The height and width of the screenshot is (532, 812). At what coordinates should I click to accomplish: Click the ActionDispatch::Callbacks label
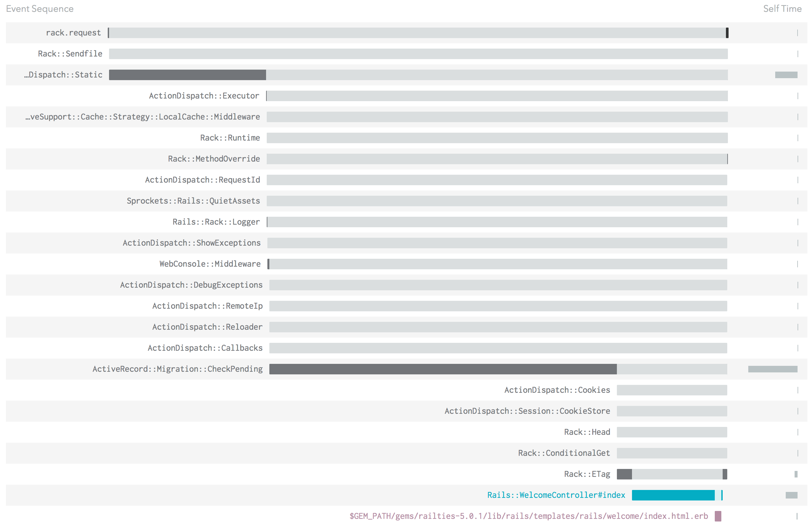pos(205,348)
